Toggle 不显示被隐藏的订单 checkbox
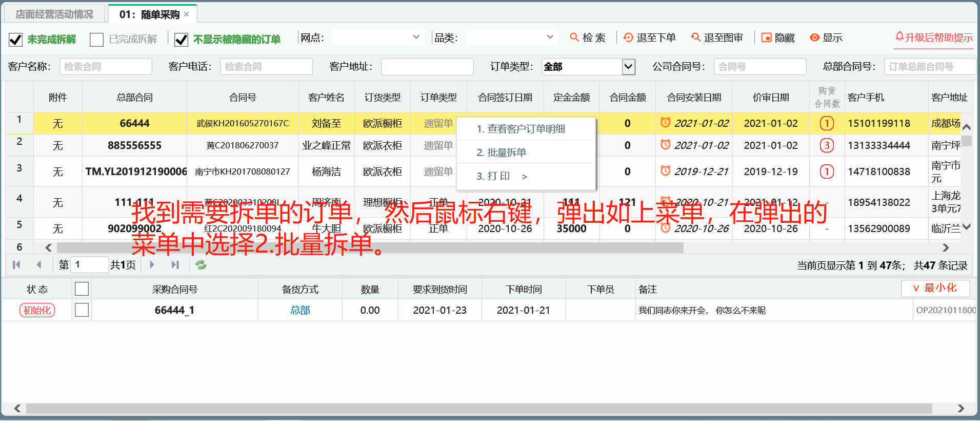The image size is (980, 421). pos(181,40)
